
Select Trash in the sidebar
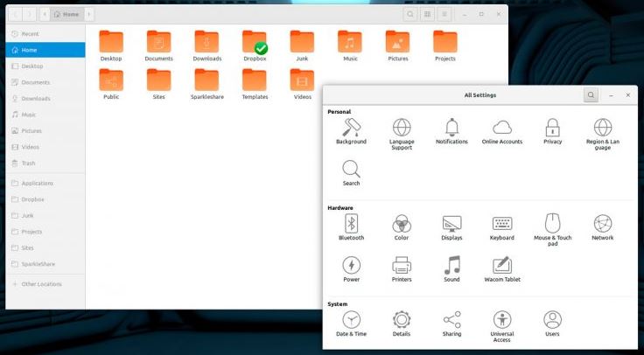click(28, 164)
